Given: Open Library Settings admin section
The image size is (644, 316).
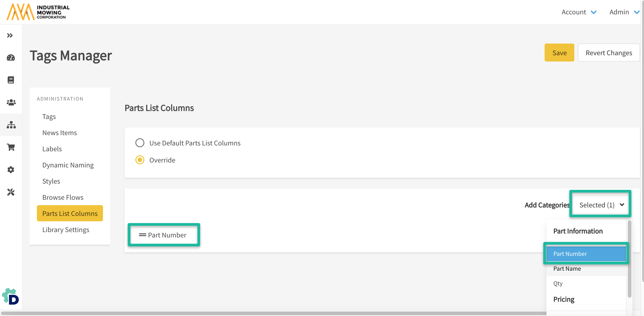Looking at the screenshot, I should (66, 230).
